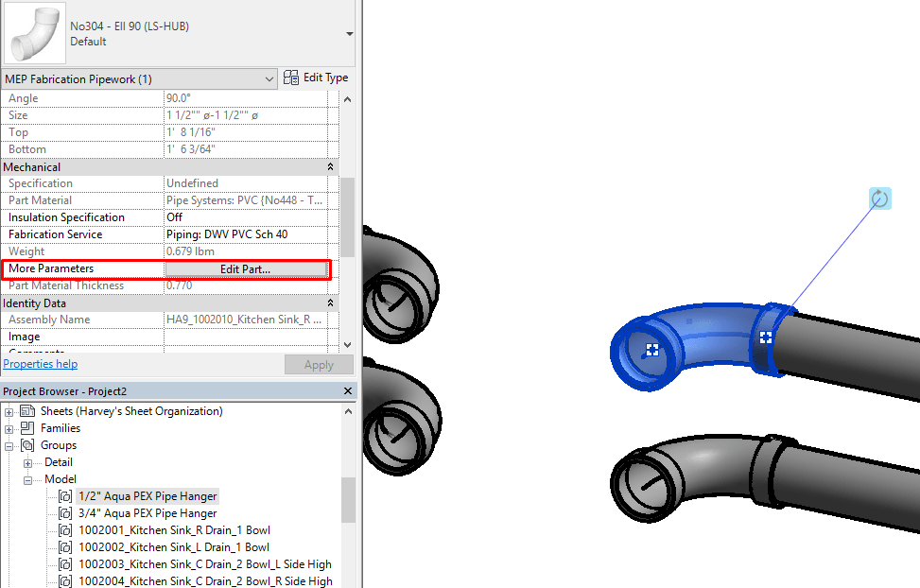Click the elbow fitting preview thumbnail

click(34, 31)
